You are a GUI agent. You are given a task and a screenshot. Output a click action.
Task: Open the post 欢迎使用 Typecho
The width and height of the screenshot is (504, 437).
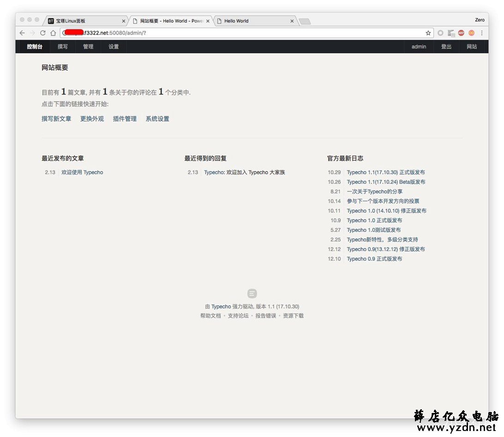click(x=82, y=172)
